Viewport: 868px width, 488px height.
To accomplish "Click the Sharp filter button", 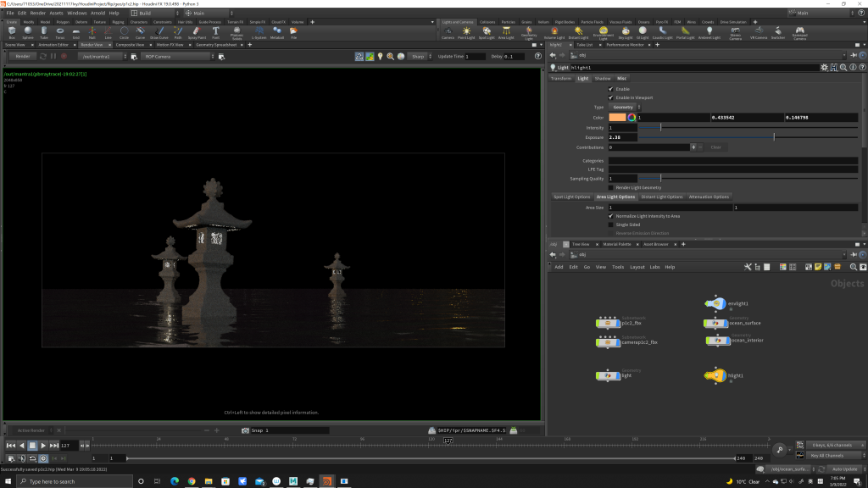I will (417, 56).
